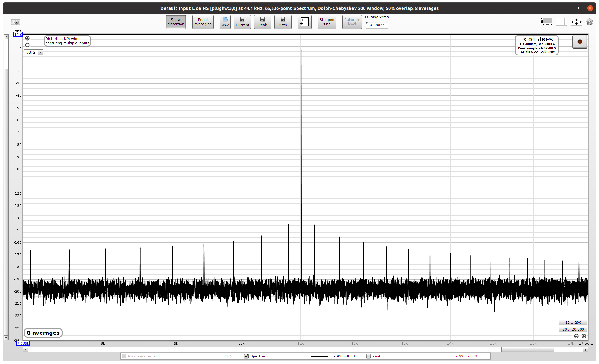The image size is (599, 364).
Task: Edit the 10.0 top axis limit
Action: coord(18,35)
